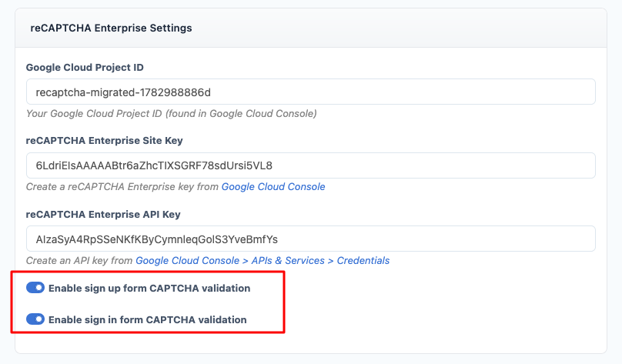The width and height of the screenshot is (622, 364).
Task: Focus the reCAPTCHA Enterprise Site Key field
Action: [x=310, y=165]
